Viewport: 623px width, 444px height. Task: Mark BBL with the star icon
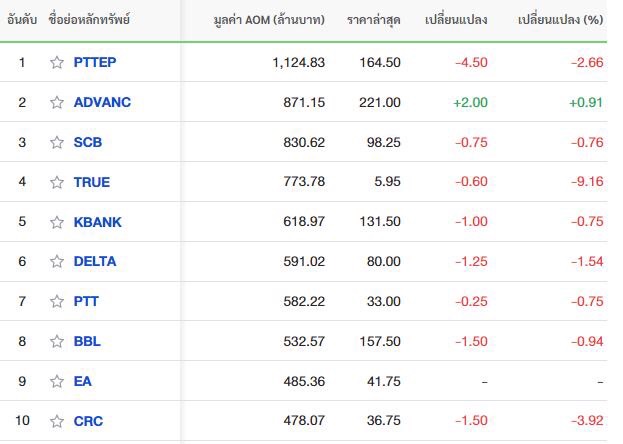(x=57, y=341)
